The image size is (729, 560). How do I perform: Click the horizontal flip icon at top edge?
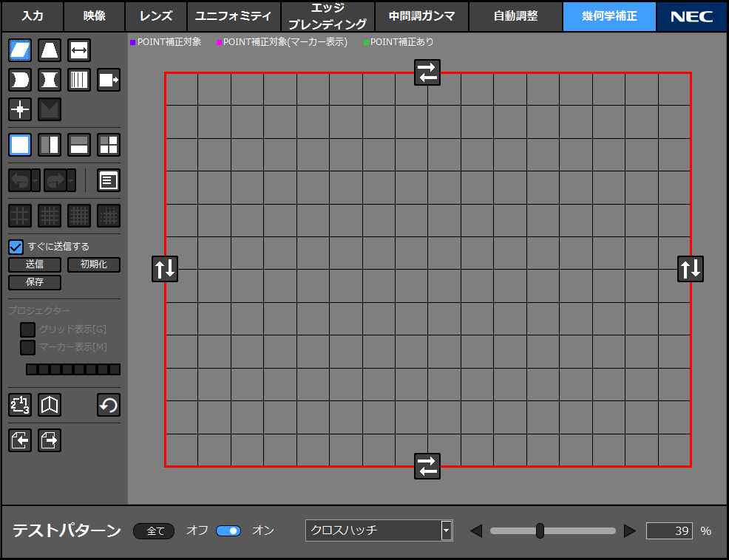pos(427,72)
